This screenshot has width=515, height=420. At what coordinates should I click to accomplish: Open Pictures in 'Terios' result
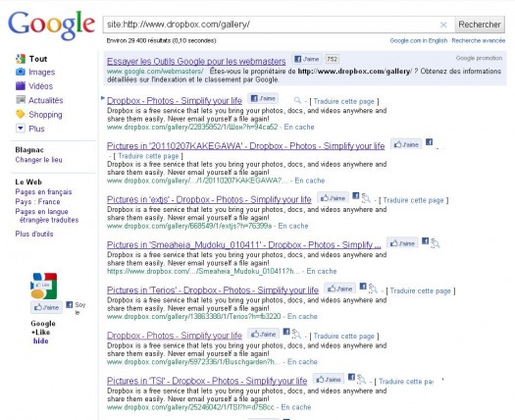click(213, 290)
